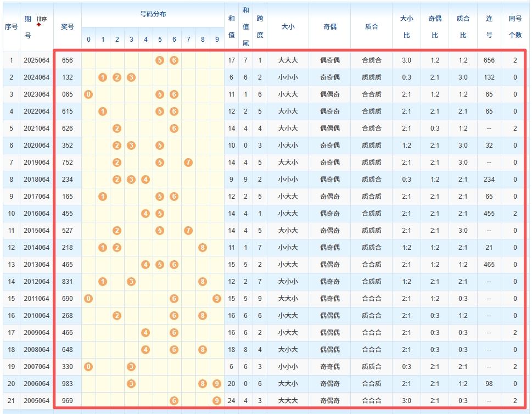Click orange ball 9 in row 2011064

[217, 299]
